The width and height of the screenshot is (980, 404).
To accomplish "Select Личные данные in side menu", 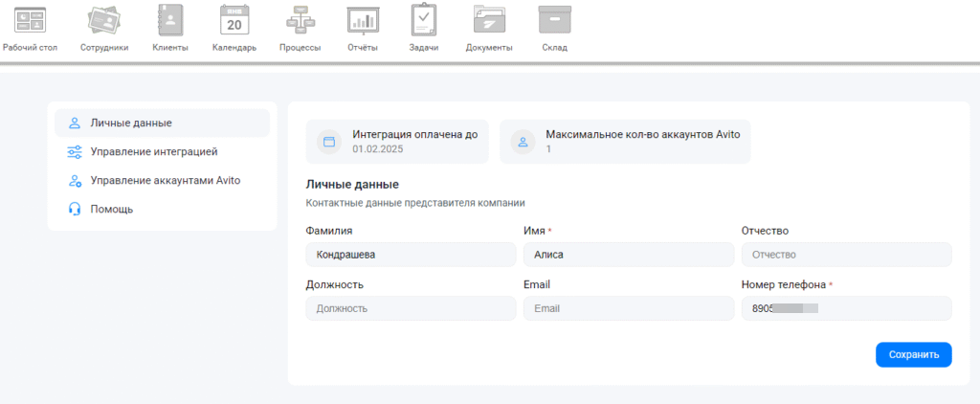I will pos(163,123).
